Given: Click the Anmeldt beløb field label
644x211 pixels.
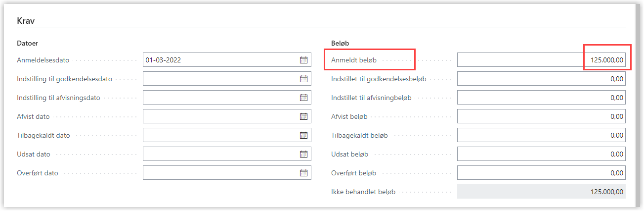Looking at the screenshot, I should [x=354, y=60].
